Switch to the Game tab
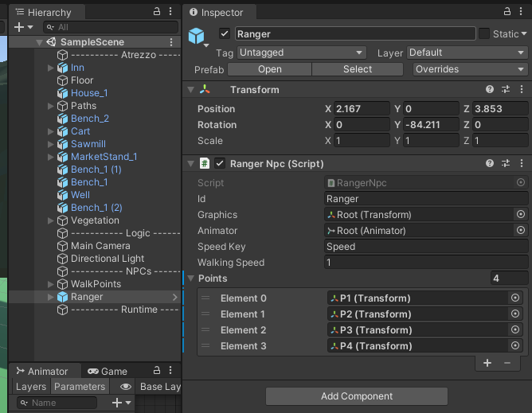This screenshot has height=413, width=532. [x=108, y=372]
